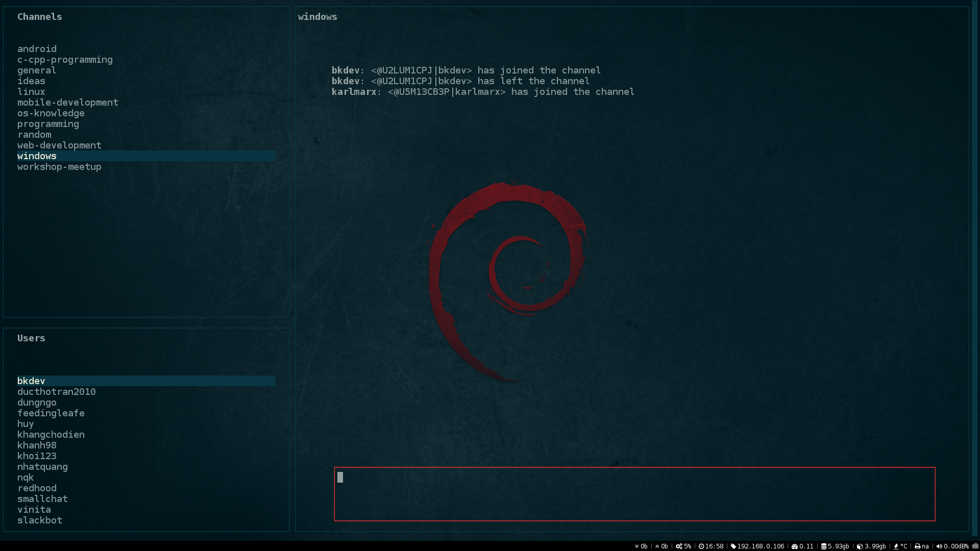
Task: Click karlmarx username in chat log
Action: coord(354,92)
